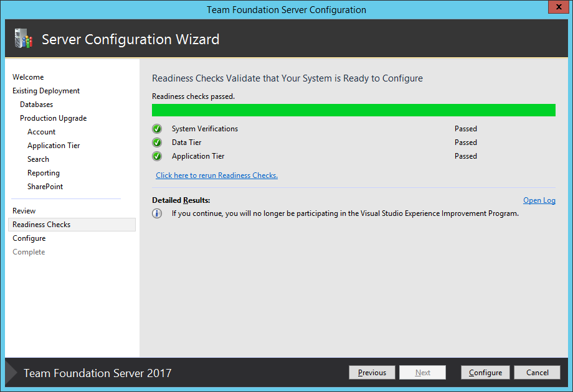This screenshot has height=392, width=573.
Task: Click the Passed status for System Verifications
Action: 466,129
